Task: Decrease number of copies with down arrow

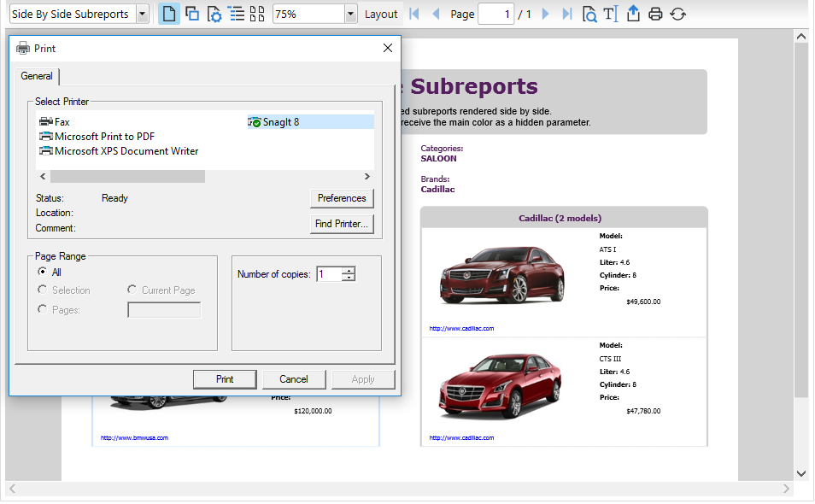Action: pyautogui.click(x=349, y=278)
